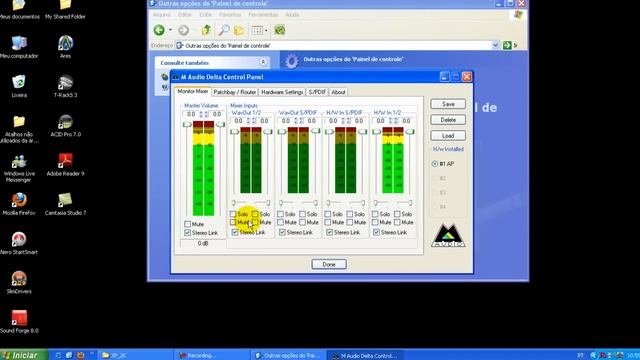Click the green Go arrow beside address bar
The height and width of the screenshot is (360, 640).
coord(507,45)
